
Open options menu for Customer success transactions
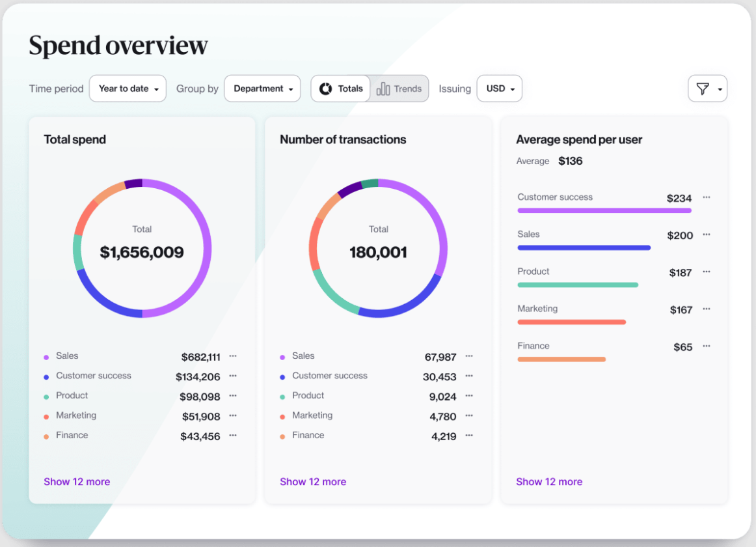click(x=470, y=376)
